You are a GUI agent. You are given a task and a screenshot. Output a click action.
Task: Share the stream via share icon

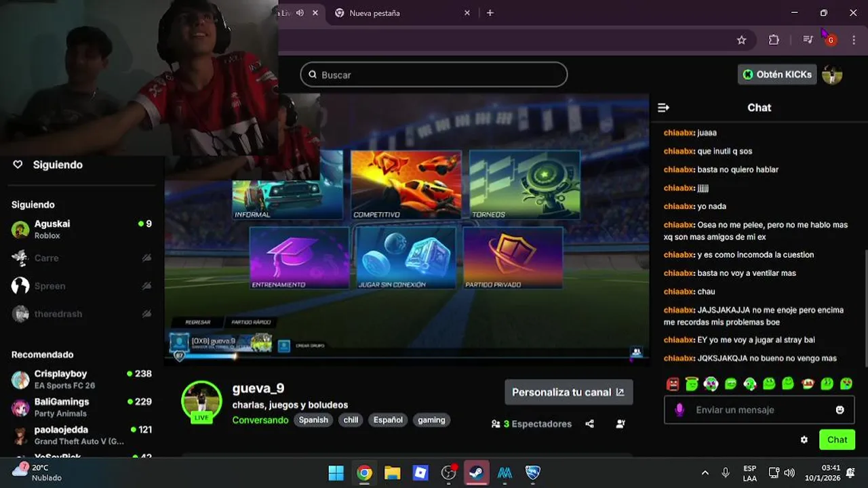(x=589, y=424)
